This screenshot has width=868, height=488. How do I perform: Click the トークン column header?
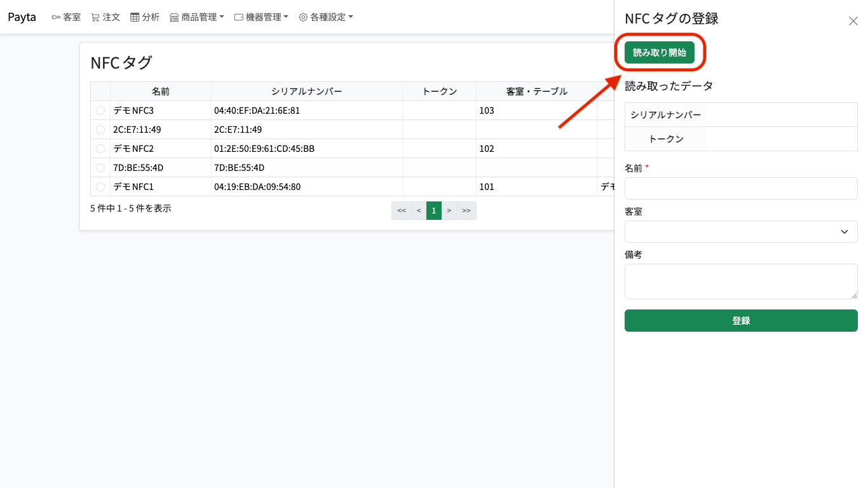pos(440,91)
